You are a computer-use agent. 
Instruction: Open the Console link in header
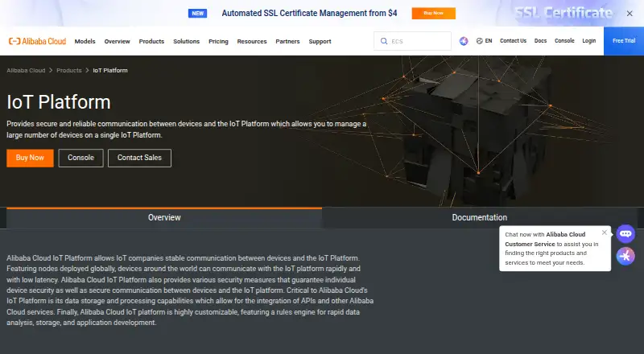coord(564,41)
